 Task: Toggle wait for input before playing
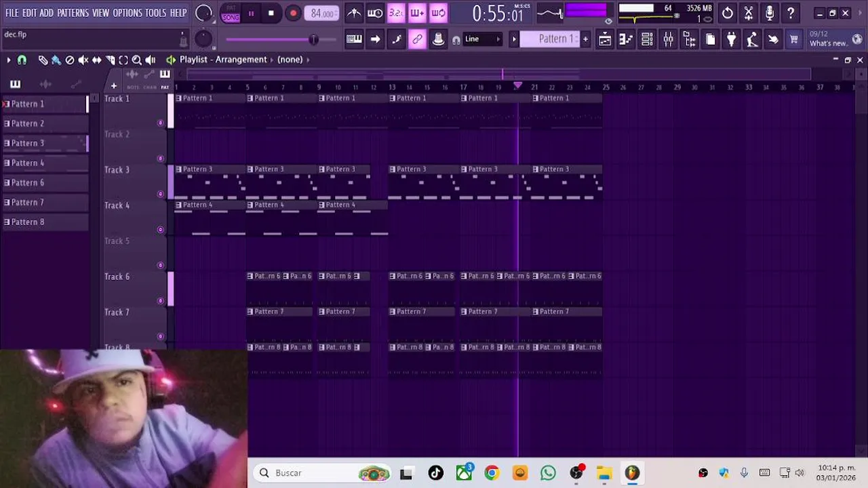pos(375,13)
